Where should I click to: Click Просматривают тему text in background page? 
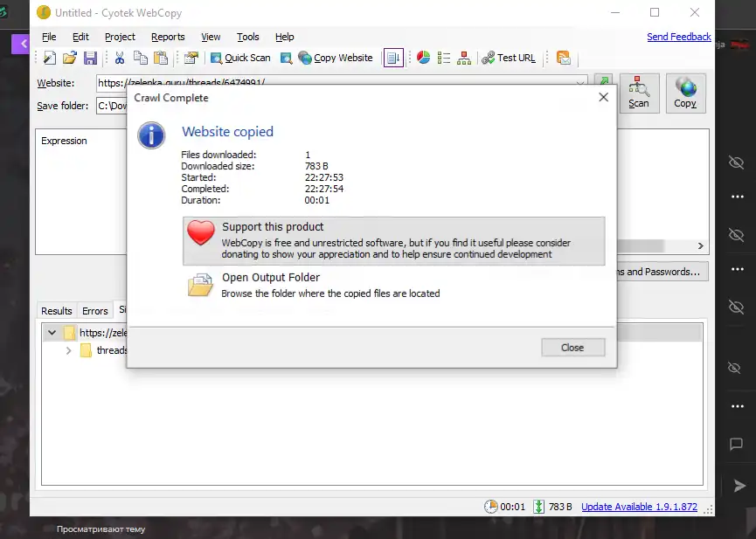coord(101,529)
